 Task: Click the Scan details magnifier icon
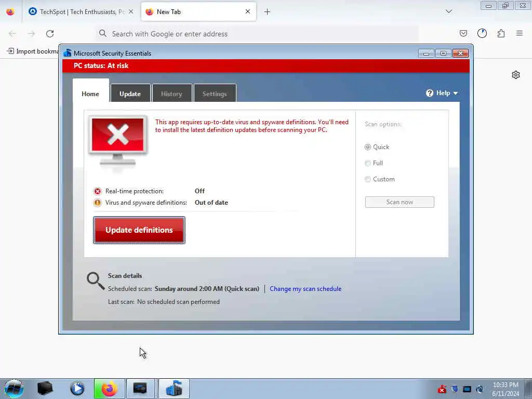pos(96,281)
